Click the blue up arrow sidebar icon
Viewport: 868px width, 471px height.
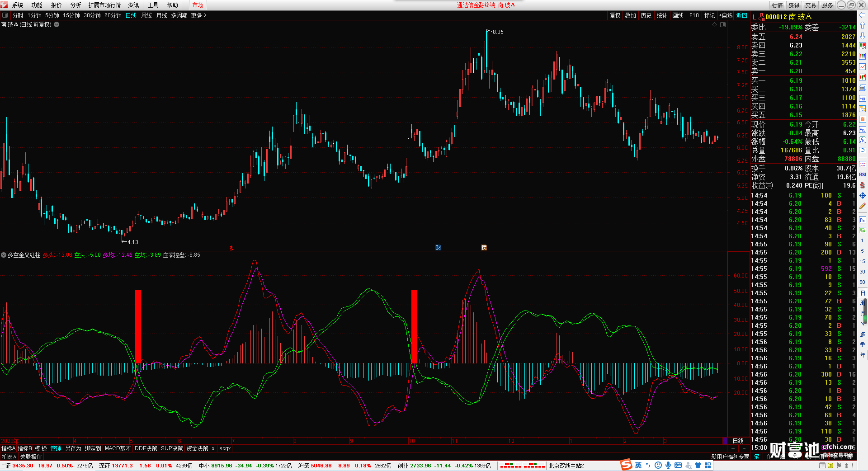(x=863, y=25)
